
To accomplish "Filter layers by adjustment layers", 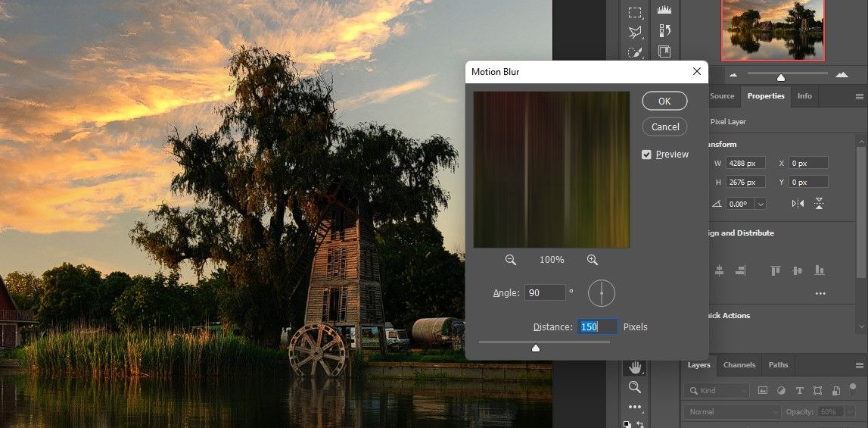I will pos(781,390).
